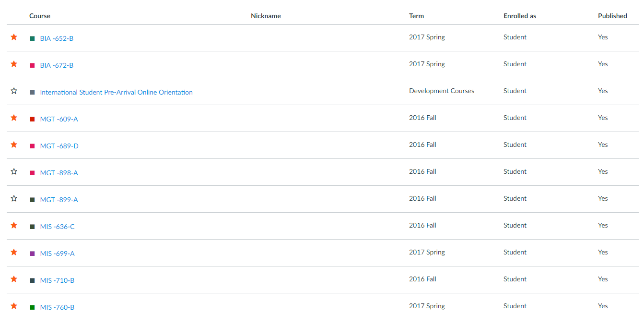The width and height of the screenshot is (644, 326).
Task: Click the teal color square for BIA -652-B
Action: pyautogui.click(x=32, y=38)
